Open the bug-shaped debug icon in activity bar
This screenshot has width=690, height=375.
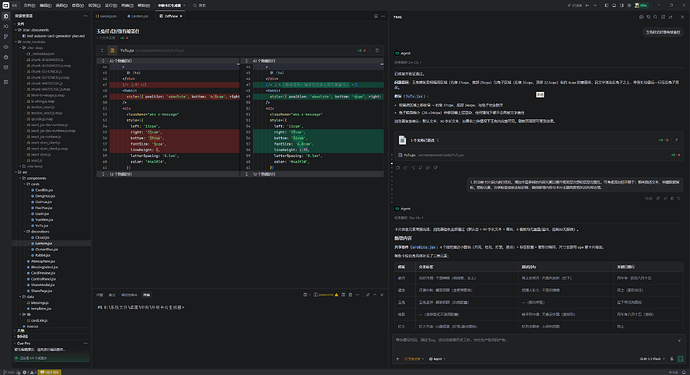tap(6, 57)
